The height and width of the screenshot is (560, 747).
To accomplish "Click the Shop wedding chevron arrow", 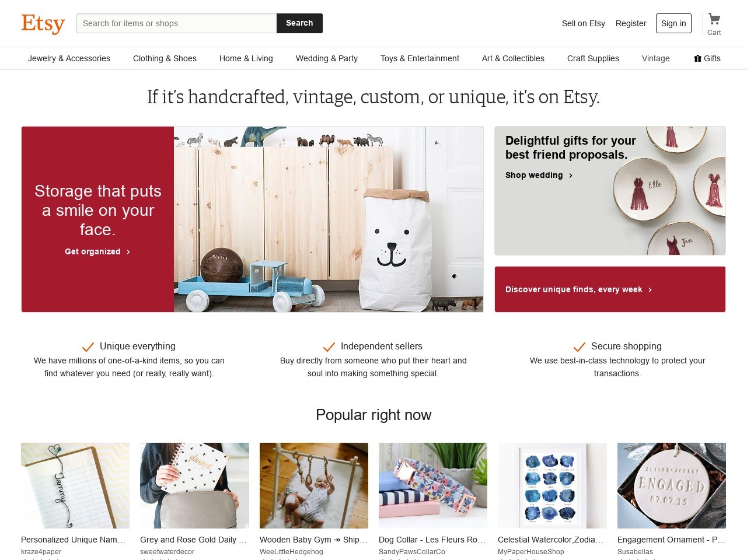I will tap(571, 176).
